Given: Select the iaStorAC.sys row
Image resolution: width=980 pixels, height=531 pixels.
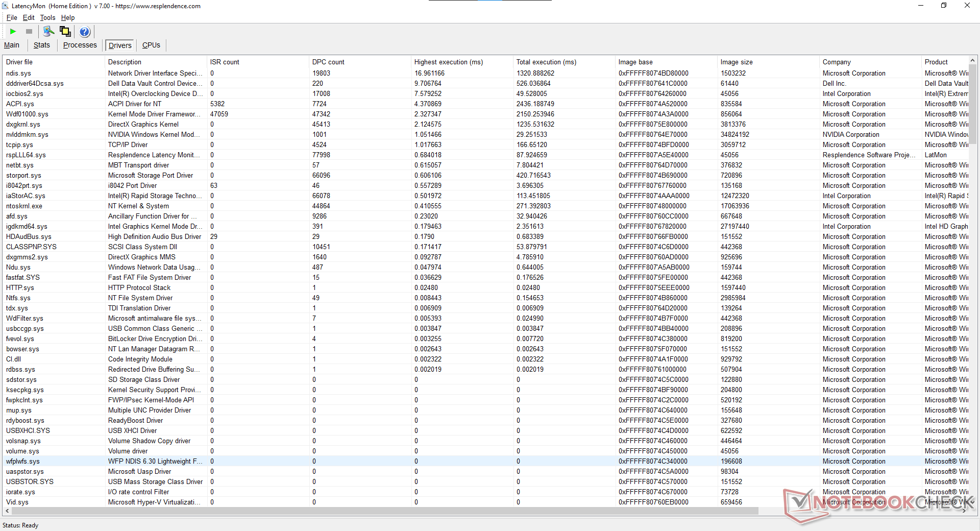Looking at the screenshot, I should tap(486, 196).
